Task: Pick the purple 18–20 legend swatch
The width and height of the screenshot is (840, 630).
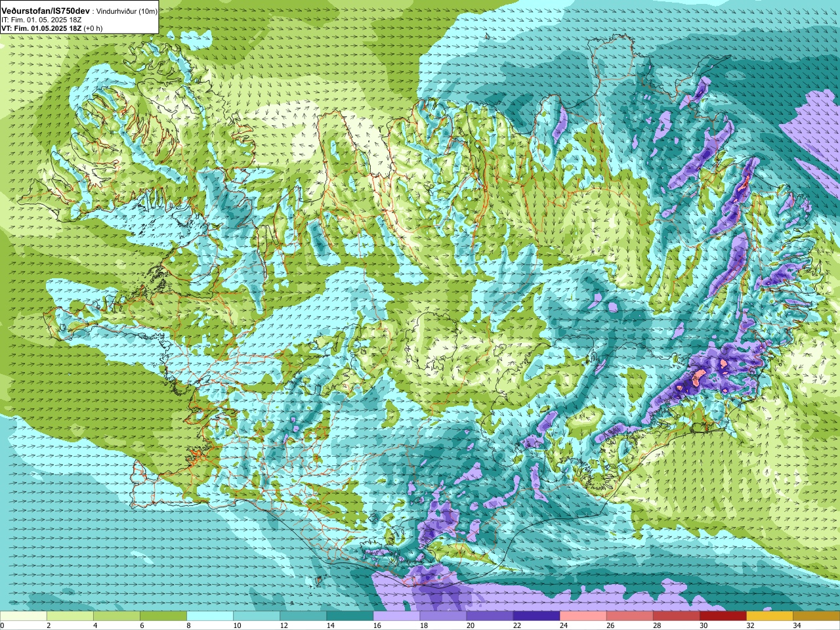Action: click(x=443, y=616)
